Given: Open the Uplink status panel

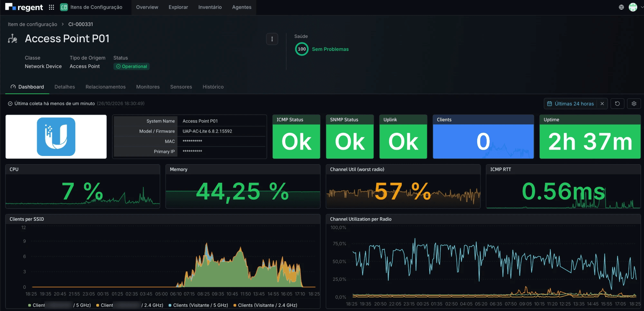Looking at the screenshot, I should tap(403, 137).
